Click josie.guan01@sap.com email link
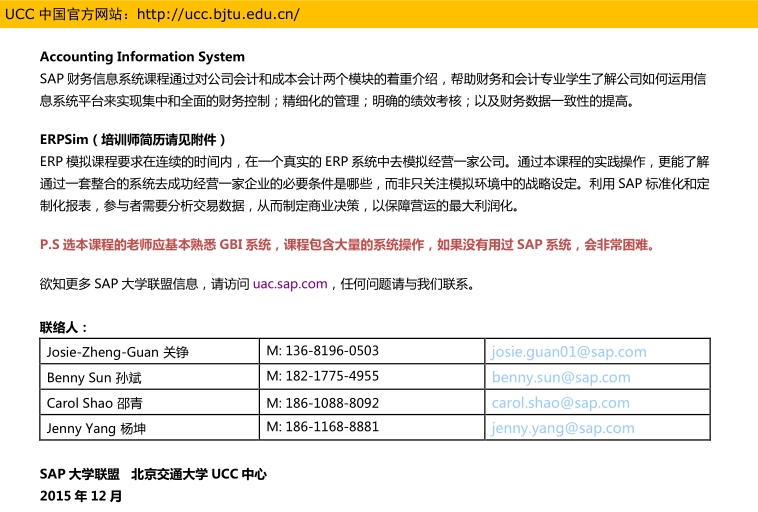Viewport: 758px width, 512px height. click(568, 352)
